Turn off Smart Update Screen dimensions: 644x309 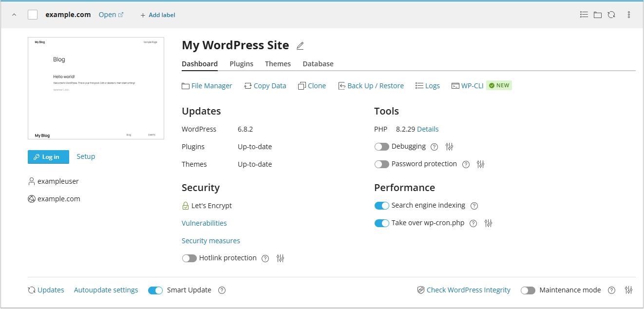[155, 290]
